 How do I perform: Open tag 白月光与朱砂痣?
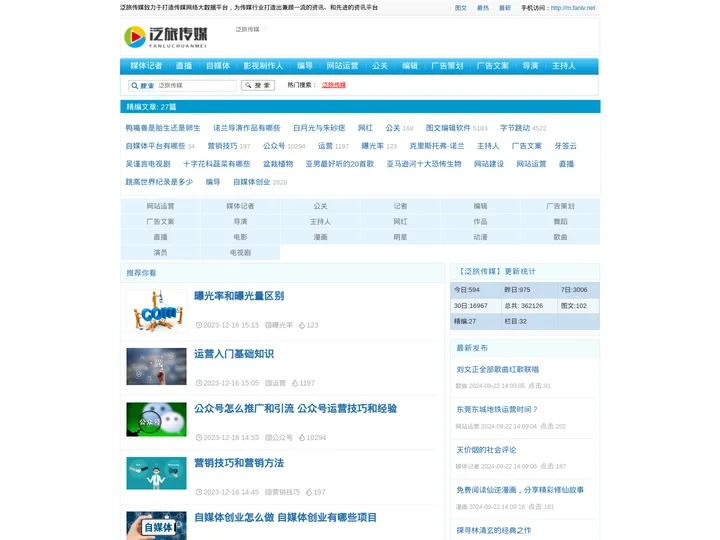coord(319,128)
